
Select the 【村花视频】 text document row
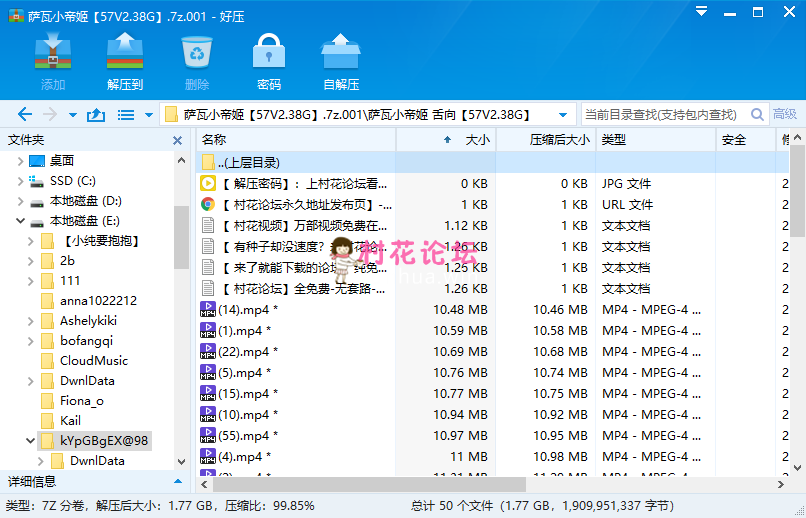pyautogui.click(x=493, y=226)
